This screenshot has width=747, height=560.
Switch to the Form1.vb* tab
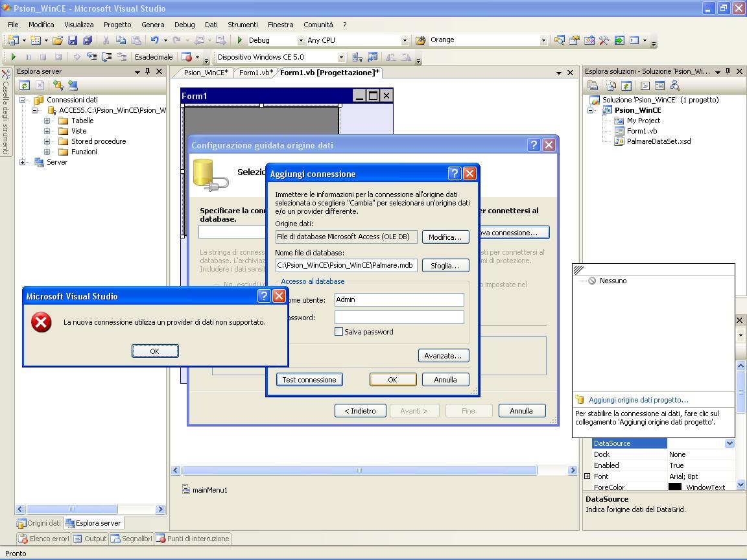[x=256, y=73]
